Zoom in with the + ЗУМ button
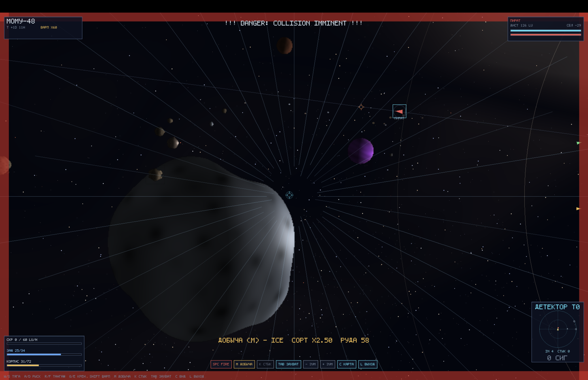 (328, 364)
